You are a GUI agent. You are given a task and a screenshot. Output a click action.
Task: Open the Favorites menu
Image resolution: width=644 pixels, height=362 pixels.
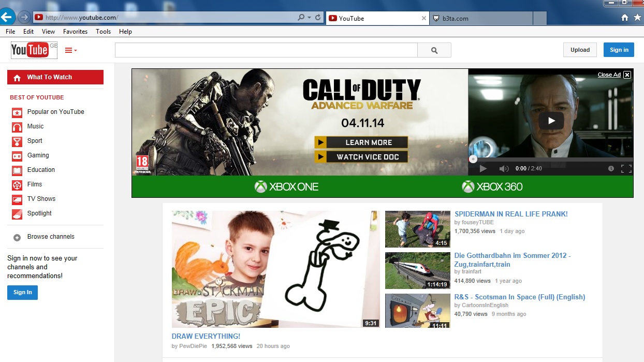(x=76, y=32)
